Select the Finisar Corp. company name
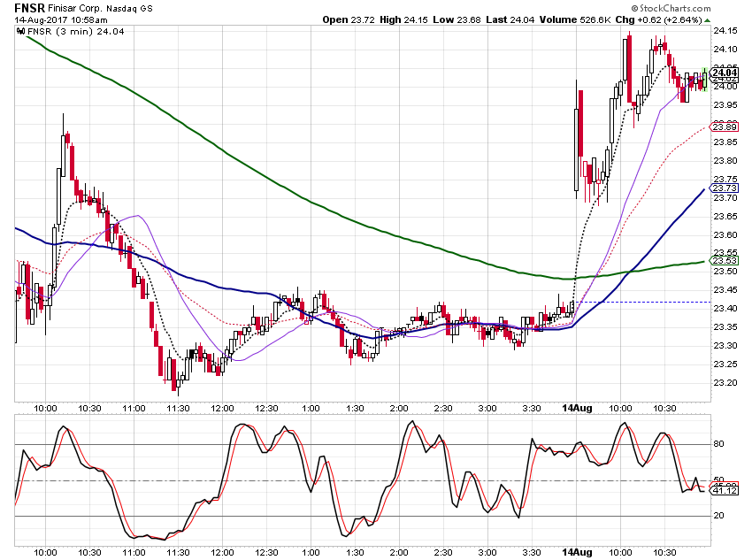The width and height of the screenshot is (752, 560). click(x=74, y=8)
